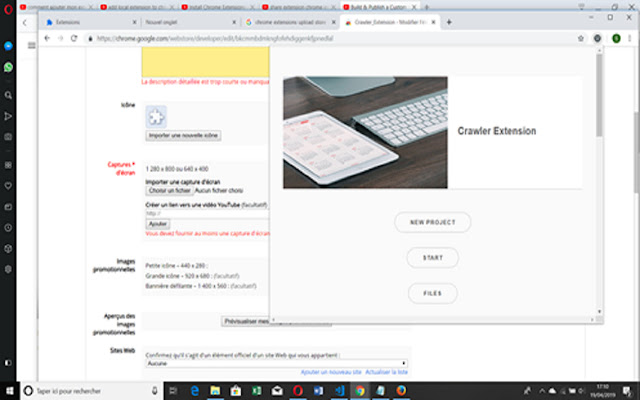Viewport: 640px width, 400px height.
Task: Click the Ajouter button under YouTube link
Action: [158, 224]
